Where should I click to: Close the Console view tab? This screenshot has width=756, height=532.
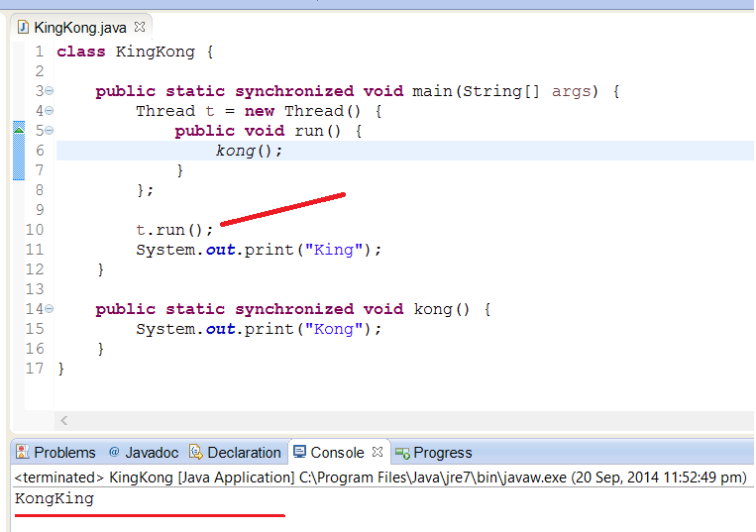tap(378, 452)
